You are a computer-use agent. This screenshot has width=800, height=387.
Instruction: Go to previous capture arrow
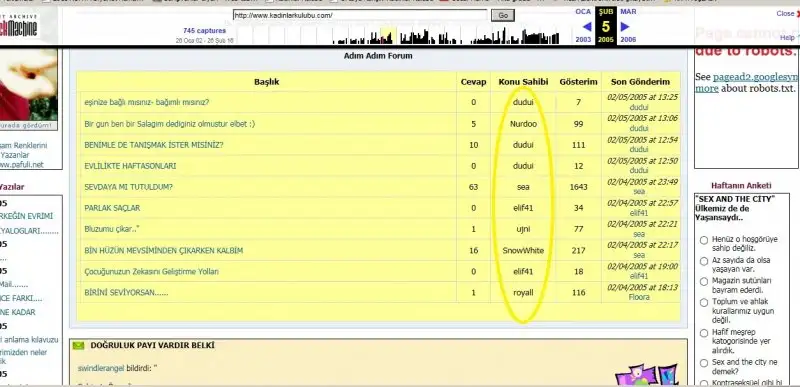(586, 27)
